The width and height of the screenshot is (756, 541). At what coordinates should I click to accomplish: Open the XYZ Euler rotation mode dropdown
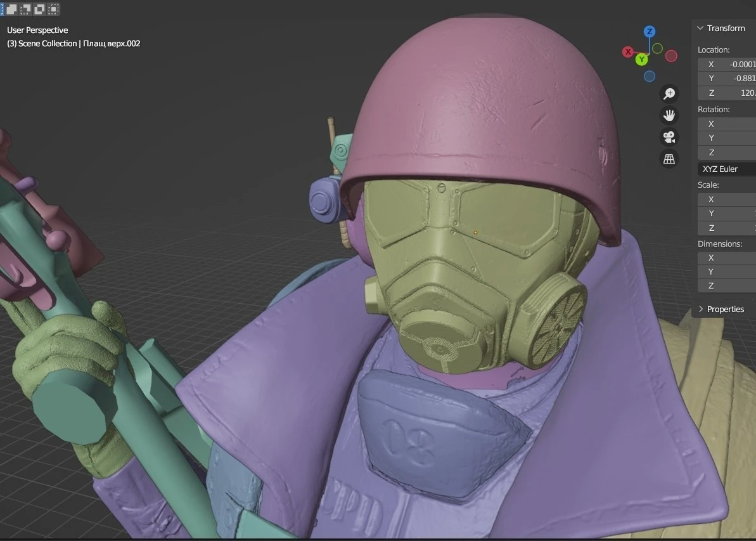pos(727,169)
